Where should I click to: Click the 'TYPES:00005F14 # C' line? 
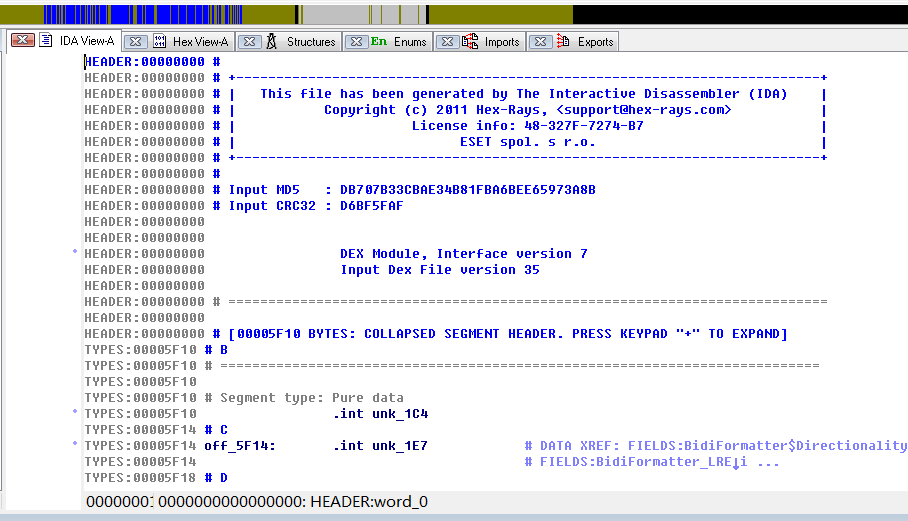pos(156,430)
